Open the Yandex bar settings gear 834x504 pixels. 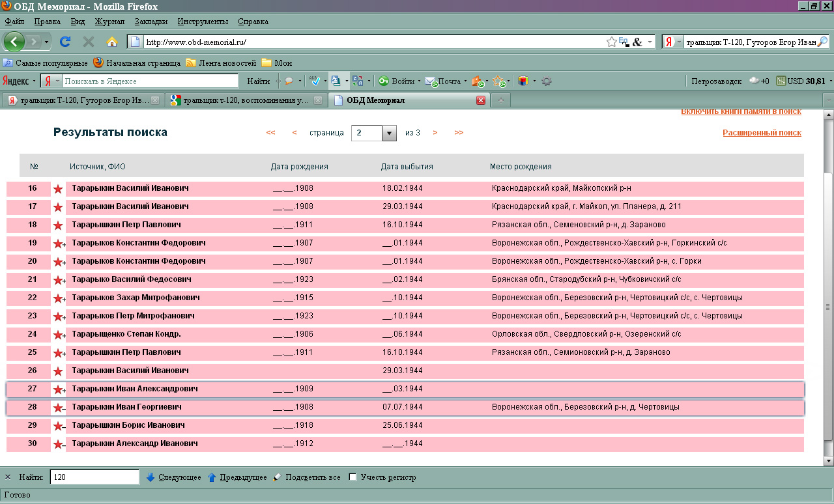click(x=547, y=81)
